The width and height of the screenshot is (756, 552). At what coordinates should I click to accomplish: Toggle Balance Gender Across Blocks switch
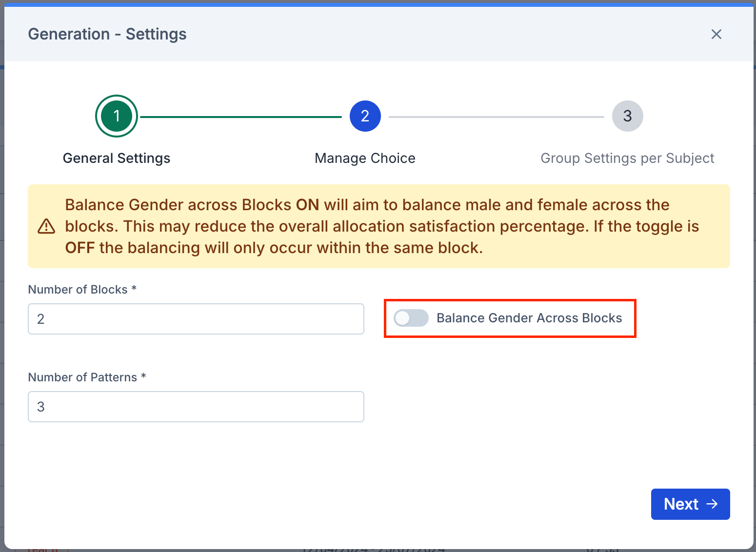click(x=411, y=318)
